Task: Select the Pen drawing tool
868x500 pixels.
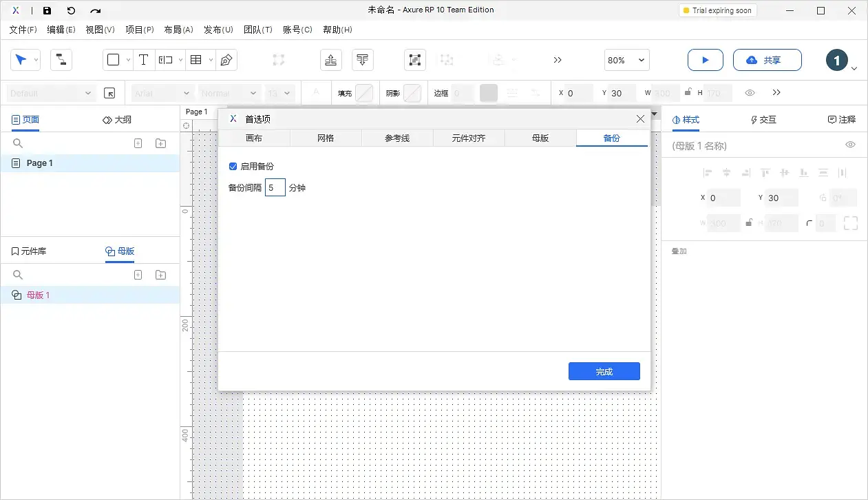Action: 226,60
